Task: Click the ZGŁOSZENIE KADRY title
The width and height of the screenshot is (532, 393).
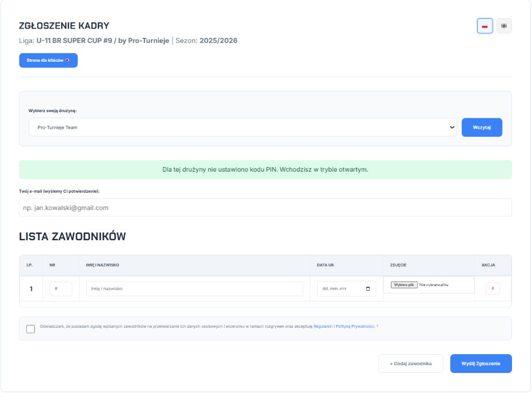Action: pyautogui.click(x=64, y=26)
